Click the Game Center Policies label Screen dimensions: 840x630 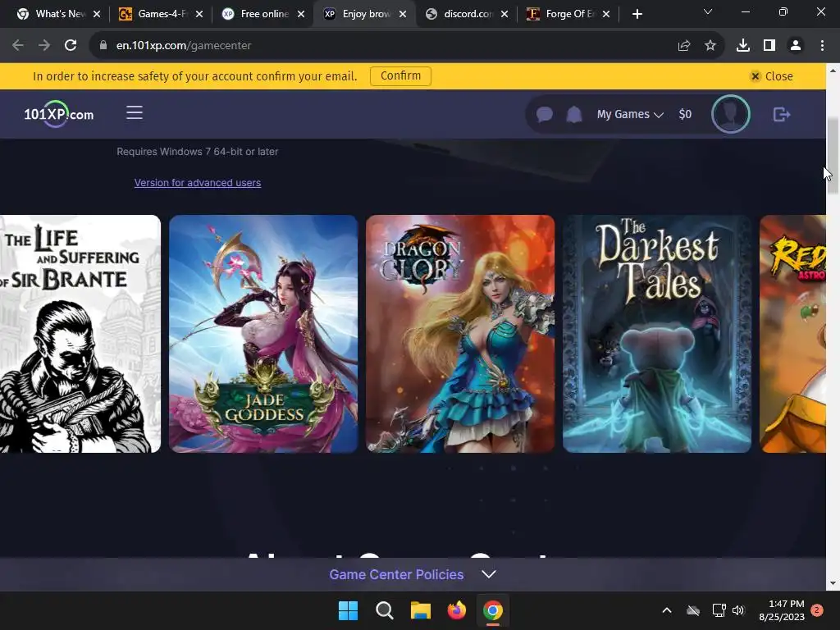396,574
